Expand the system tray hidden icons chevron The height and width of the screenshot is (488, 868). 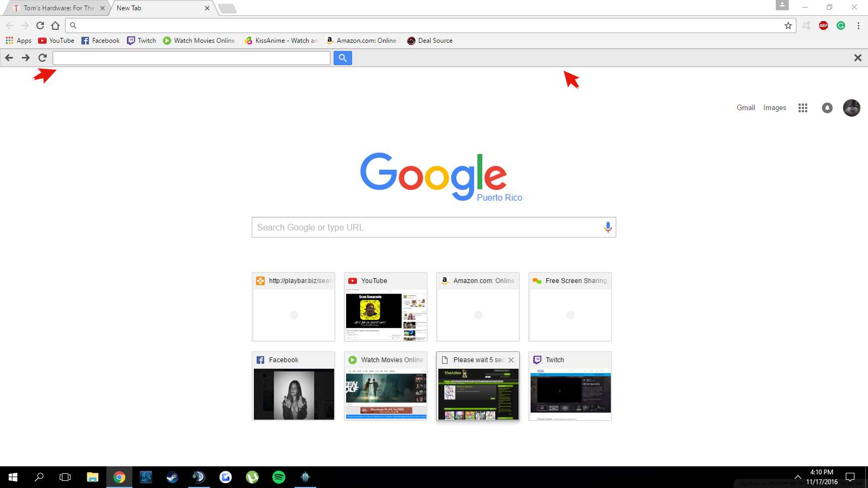tap(797, 477)
